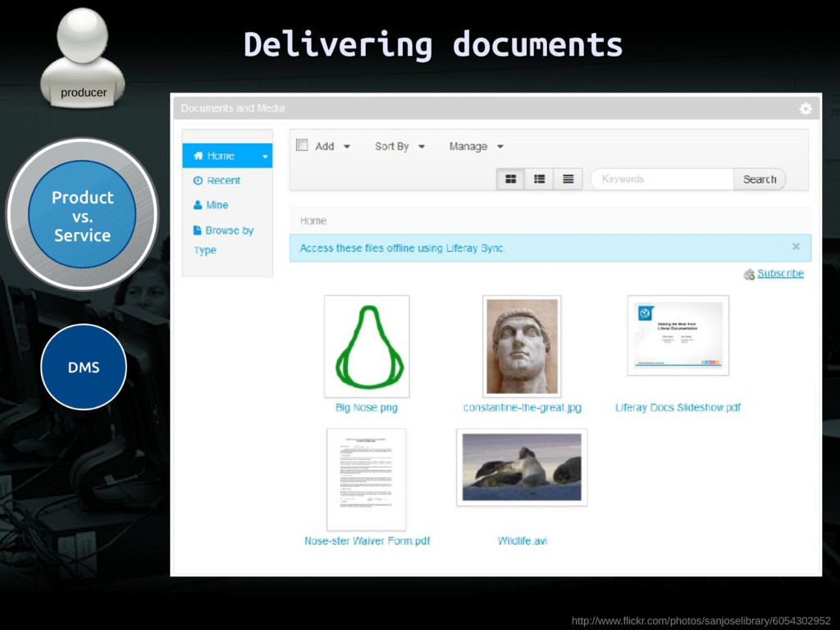Open the Wildlife.avi video thumbnail
Image resolution: width=840 pixels, height=630 pixels.
click(x=522, y=467)
